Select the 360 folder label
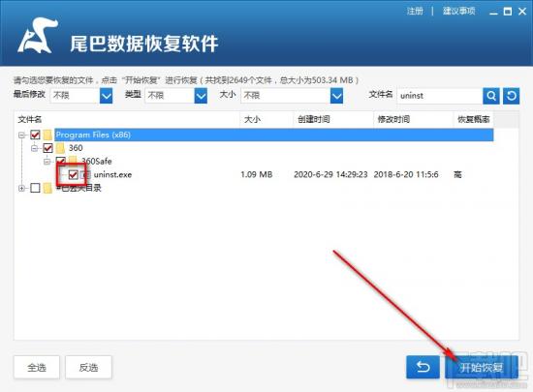 76,148
